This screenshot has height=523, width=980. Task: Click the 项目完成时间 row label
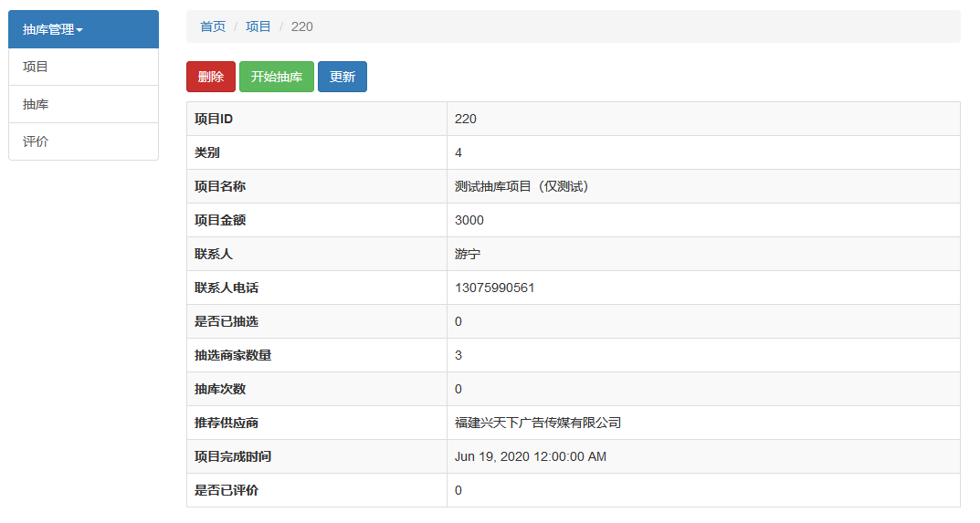pos(233,456)
